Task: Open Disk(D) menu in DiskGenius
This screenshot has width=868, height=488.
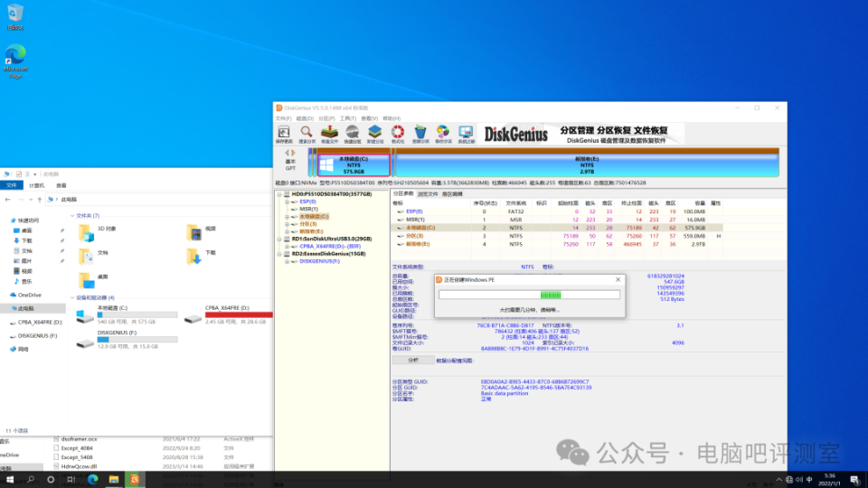Action: pos(305,118)
